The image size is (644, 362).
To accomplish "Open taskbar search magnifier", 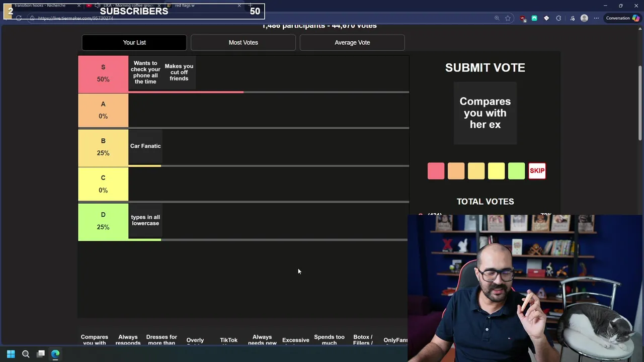I will point(26,354).
